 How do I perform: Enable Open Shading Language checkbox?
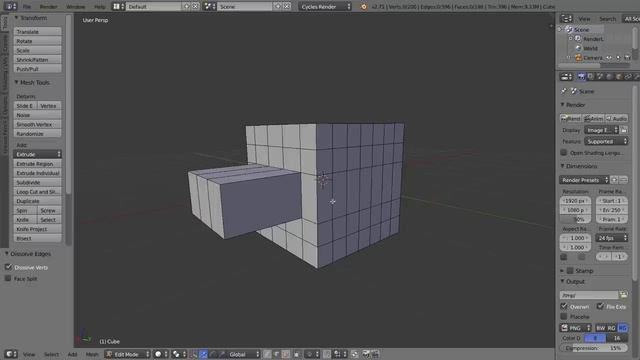coord(564,152)
